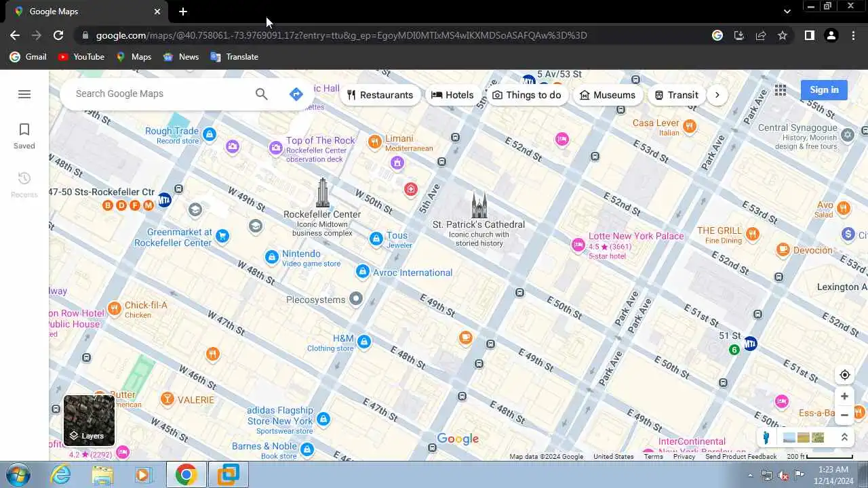Select the VALERIE bar pin
This screenshot has width=868, height=488.
tap(167, 399)
